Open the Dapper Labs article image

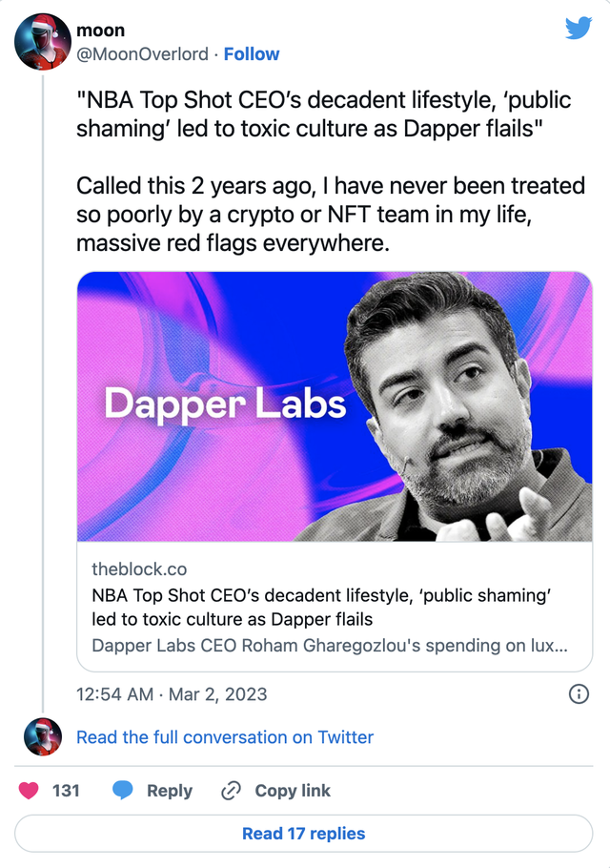[x=335, y=406]
